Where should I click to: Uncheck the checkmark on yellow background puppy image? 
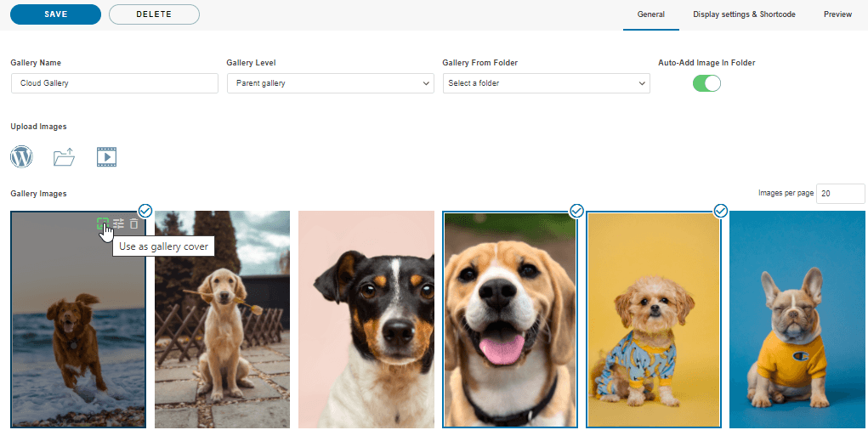tap(721, 210)
